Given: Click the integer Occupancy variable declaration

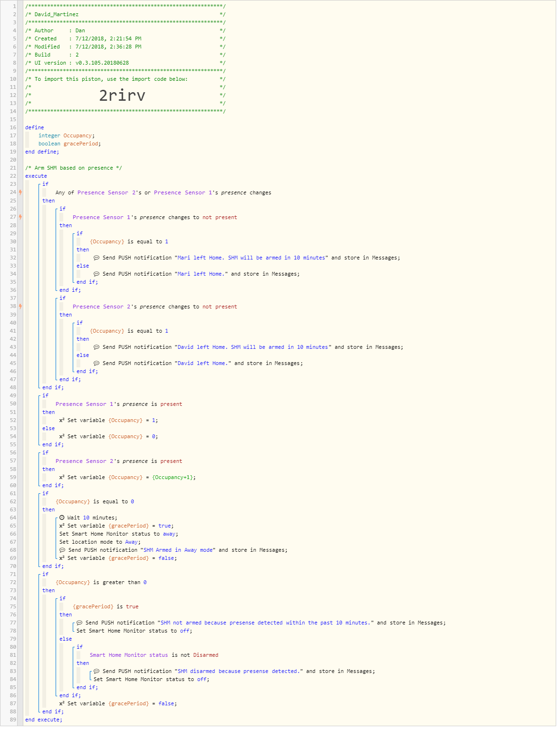Looking at the screenshot, I should click(x=67, y=135).
